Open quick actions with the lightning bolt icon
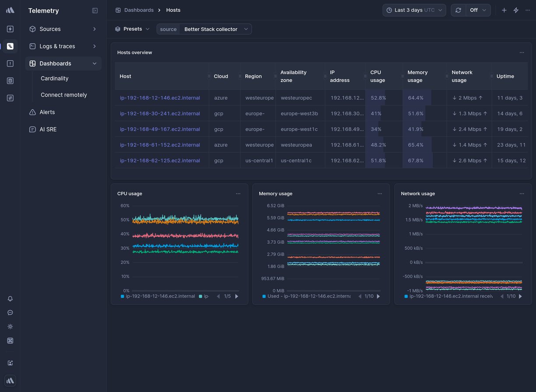The width and height of the screenshot is (536, 392). (x=515, y=10)
